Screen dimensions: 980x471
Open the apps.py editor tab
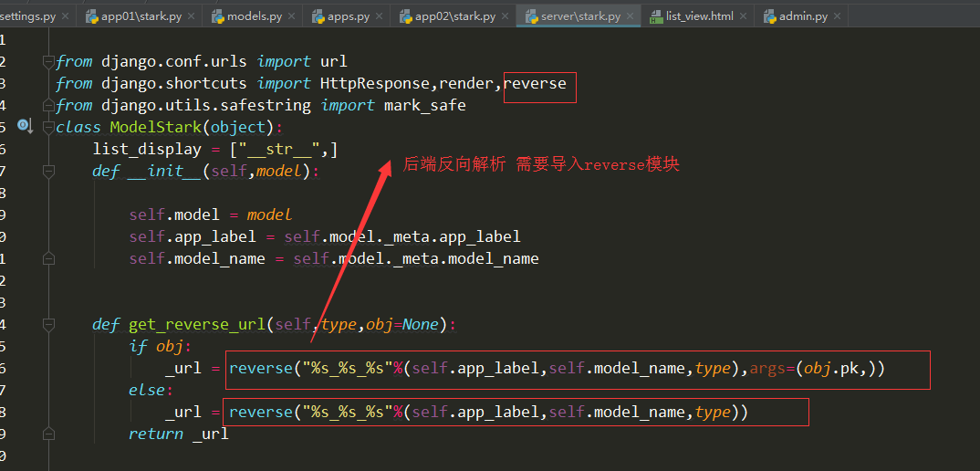[349, 16]
